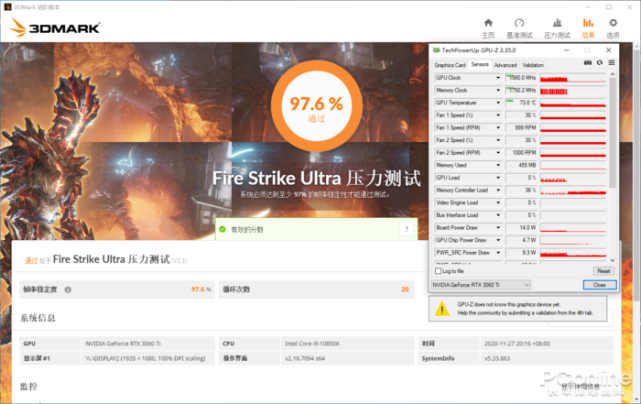Click the SystemInfo v5.33.863 value

pyautogui.click(x=497, y=359)
